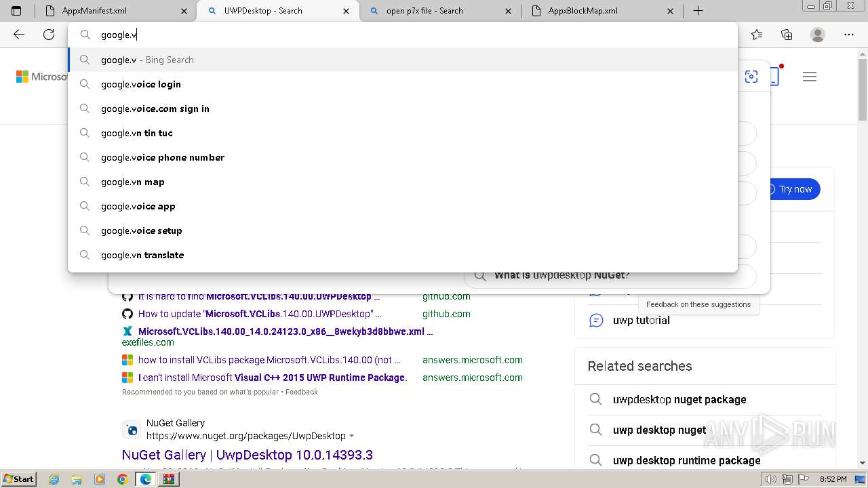Click the browser Back arrow
Screen dimensions: 868x488
coord(19,35)
